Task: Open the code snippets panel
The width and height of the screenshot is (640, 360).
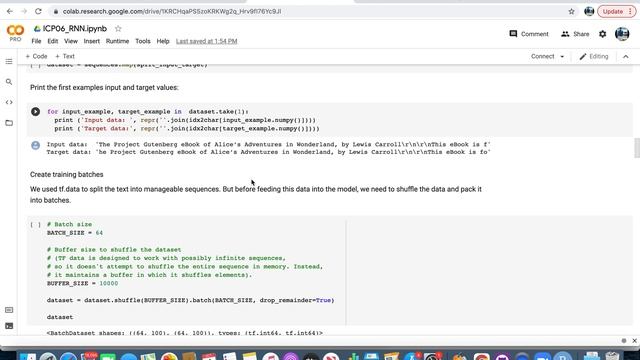Action: pyautogui.click(x=9, y=102)
